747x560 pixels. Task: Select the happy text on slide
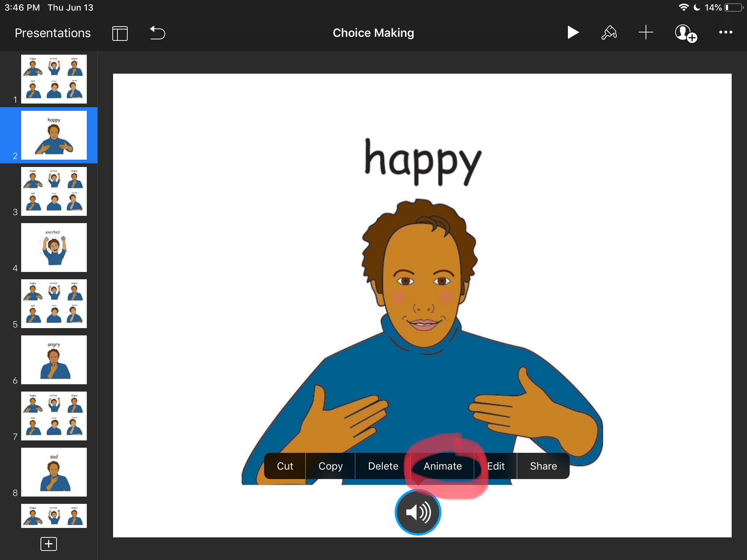(x=423, y=162)
